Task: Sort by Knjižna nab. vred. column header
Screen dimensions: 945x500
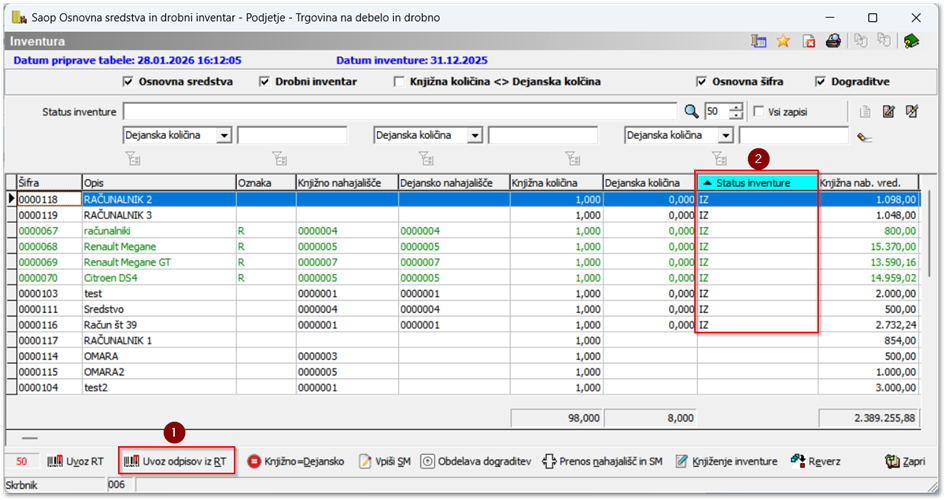Action: click(868, 183)
